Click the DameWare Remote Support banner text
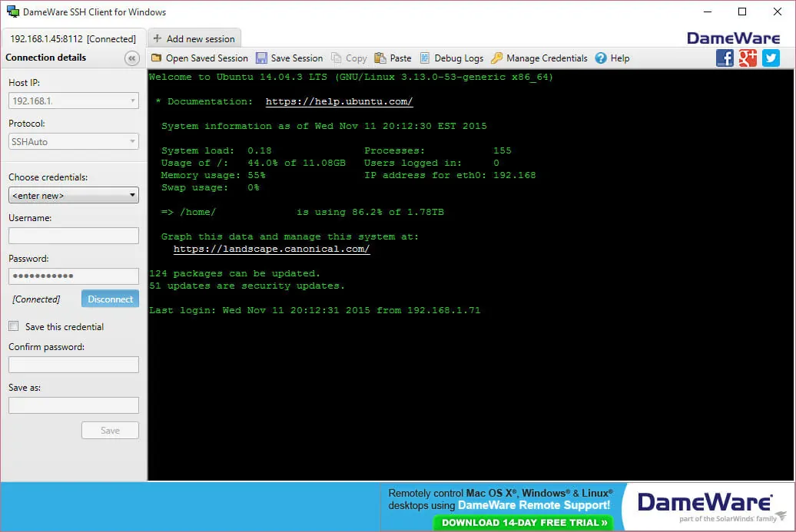The width and height of the screenshot is (796, 532). (x=534, y=505)
